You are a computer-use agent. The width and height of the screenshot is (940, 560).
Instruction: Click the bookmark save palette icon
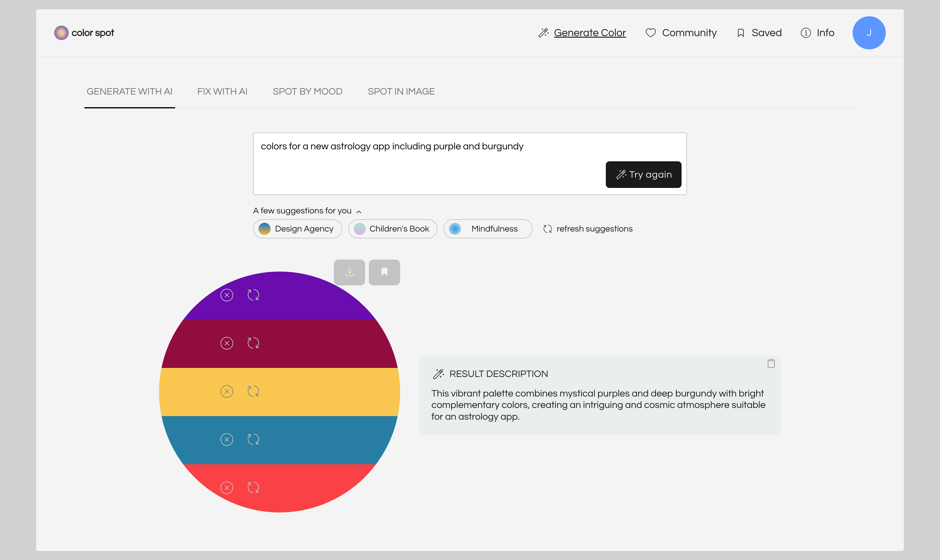(x=384, y=272)
